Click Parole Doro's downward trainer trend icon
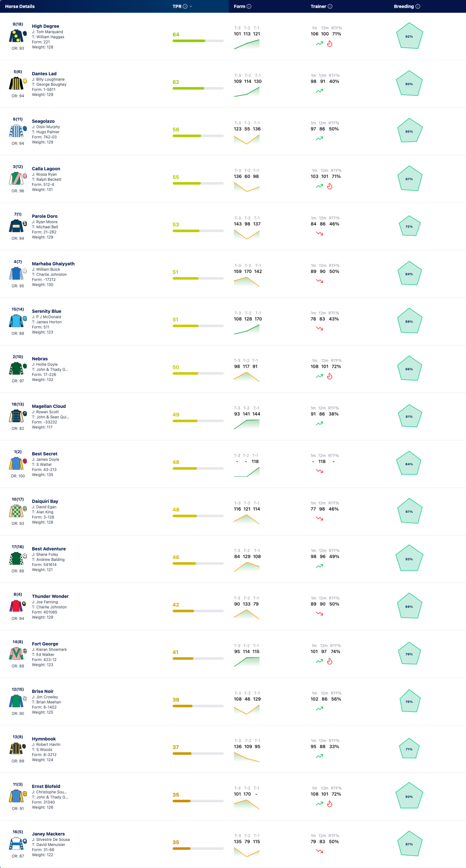 319,233
